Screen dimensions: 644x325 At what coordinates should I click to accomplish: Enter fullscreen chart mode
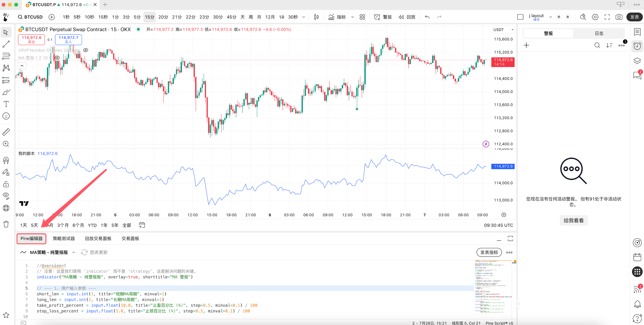click(607, 17)
